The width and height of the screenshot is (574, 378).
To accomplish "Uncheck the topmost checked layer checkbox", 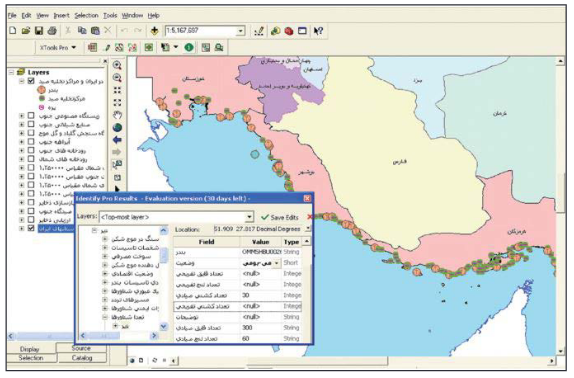I will (x=31, y=81).
